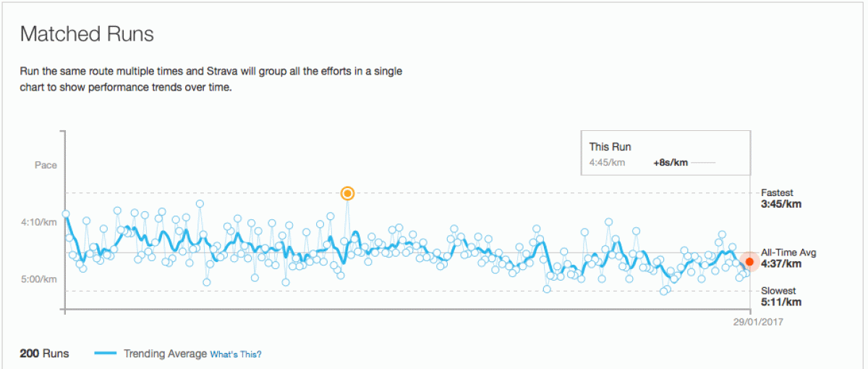Click the 200 Runs count
Viewport: 868px width, 369px height.
tap(44, 354)
